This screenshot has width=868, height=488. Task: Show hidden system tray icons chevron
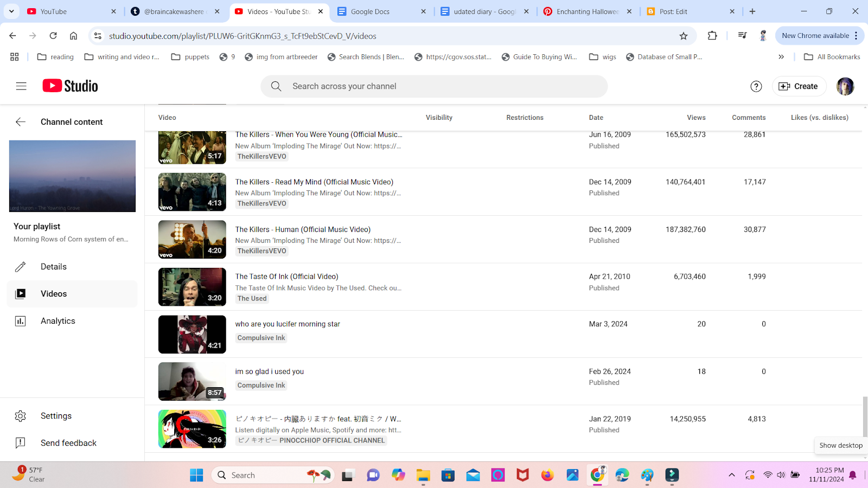click(732, 475)
